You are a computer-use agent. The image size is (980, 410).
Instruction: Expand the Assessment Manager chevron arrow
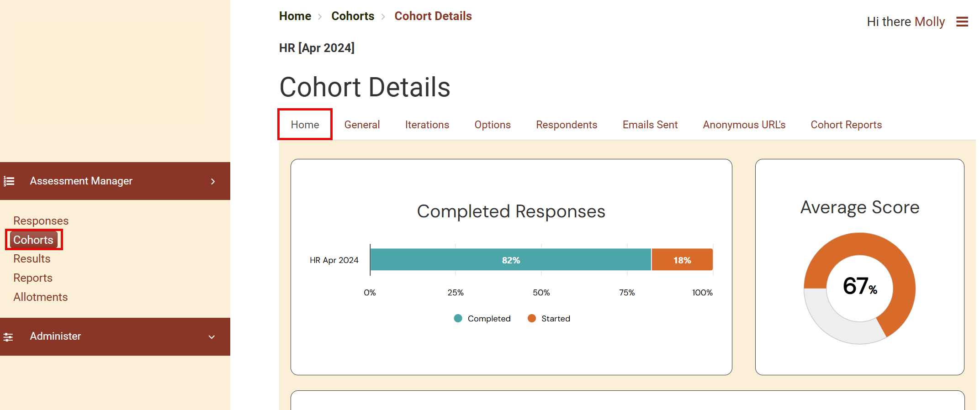[212, 181]
